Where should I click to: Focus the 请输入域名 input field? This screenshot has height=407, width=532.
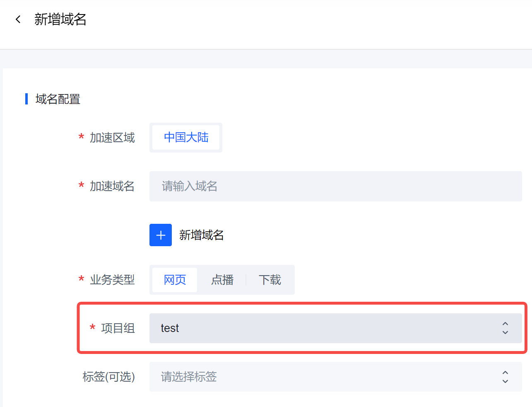(x=336, y=187)
